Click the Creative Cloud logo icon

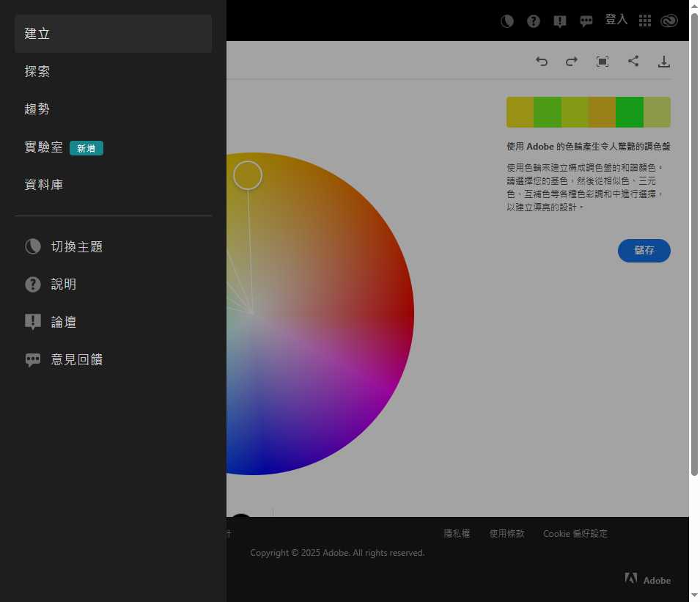coord(669,21)
